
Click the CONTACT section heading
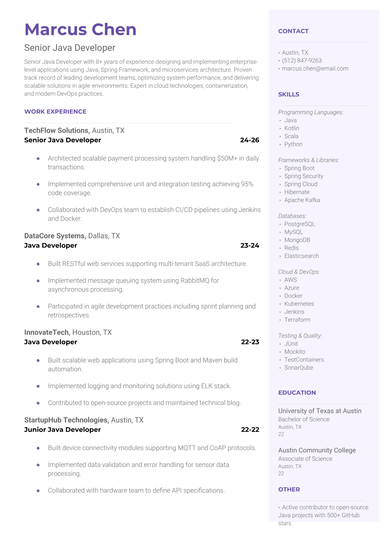pos(293,31)
